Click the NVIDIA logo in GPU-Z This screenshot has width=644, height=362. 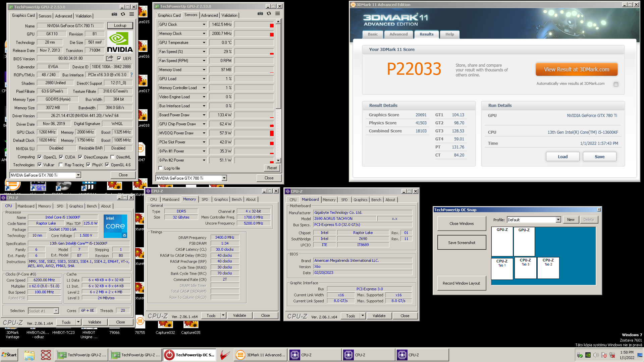tap(120, 42)
